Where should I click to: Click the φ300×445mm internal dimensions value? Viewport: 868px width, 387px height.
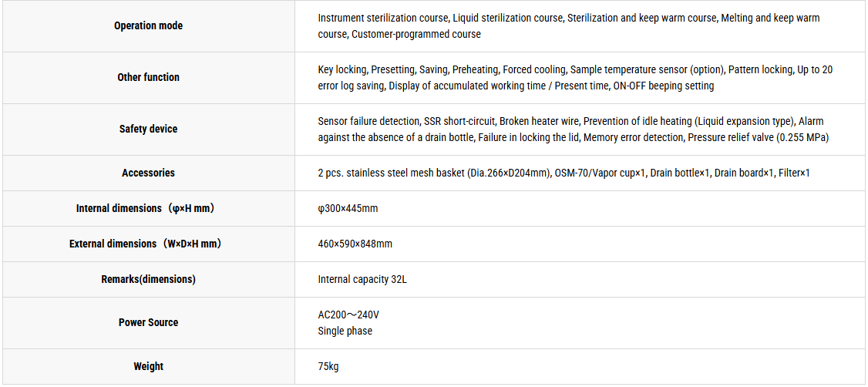[x=348, y=209]
